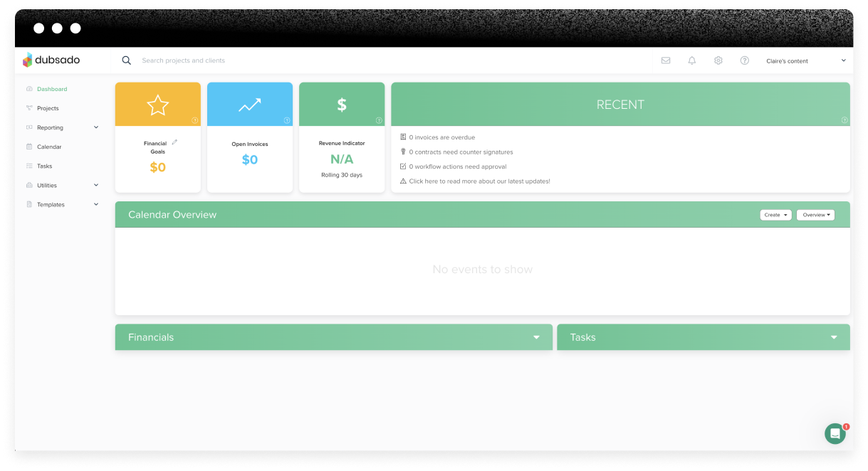The image size is (868, 471).
Task: Open the chat bubble widget icon
Action: [835, 433]
